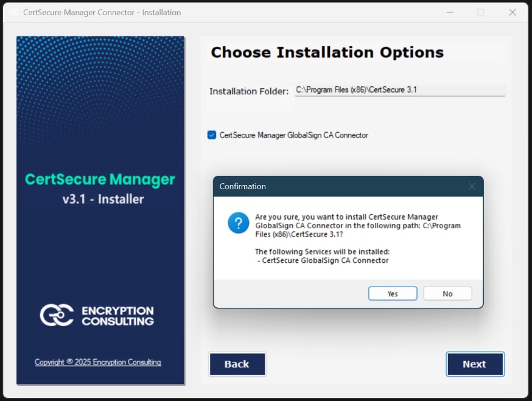
Task: Click the 'Installation Folder:' label
Action: tap(249, 91)
